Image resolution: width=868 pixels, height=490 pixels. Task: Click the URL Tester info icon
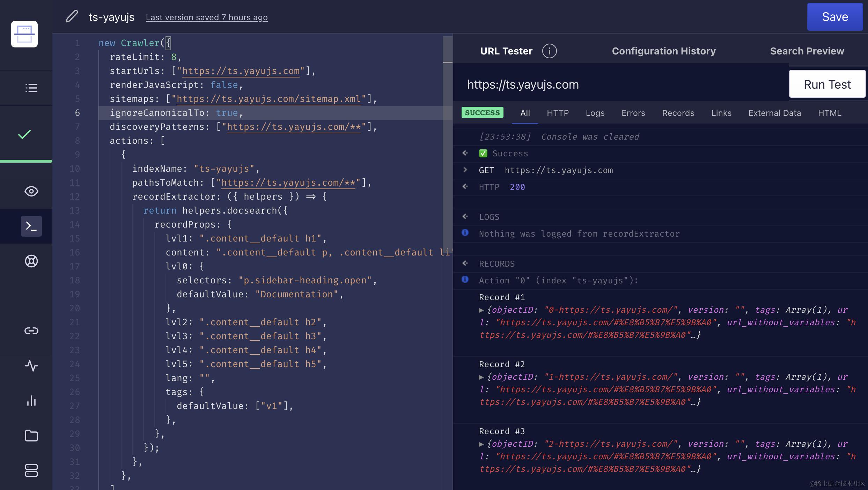click(549, 51)
